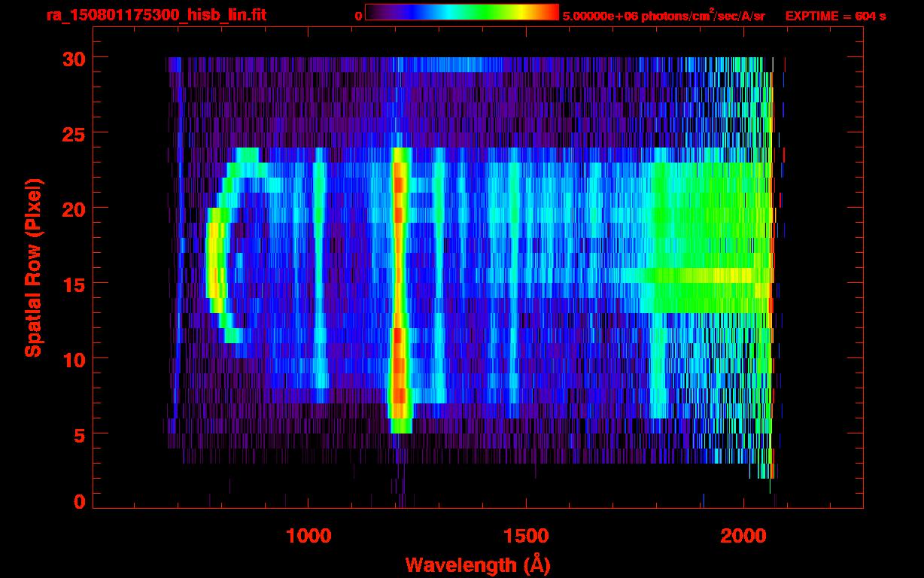Click the 1000 wavelength tick label

(x=309, y=536)
